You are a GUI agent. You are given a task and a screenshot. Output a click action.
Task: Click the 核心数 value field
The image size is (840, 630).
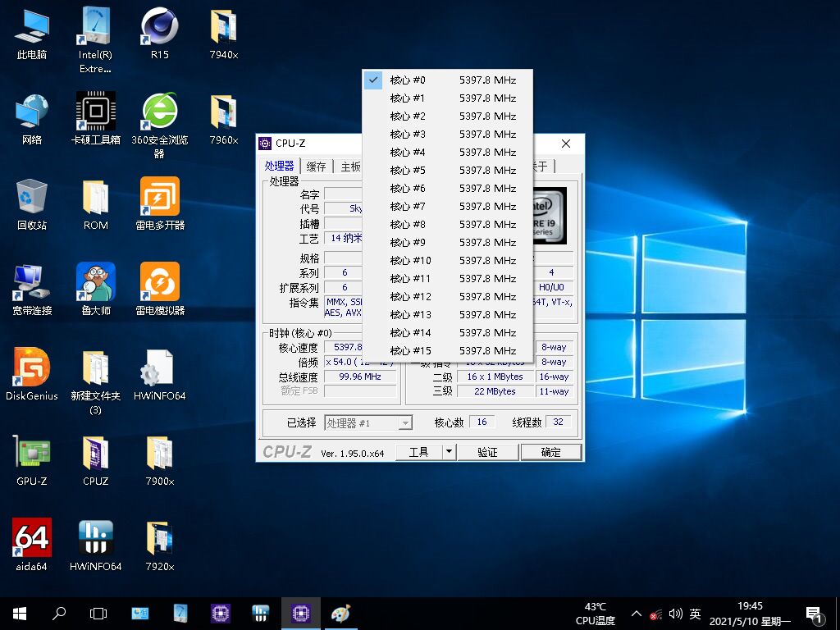(482, 422)
